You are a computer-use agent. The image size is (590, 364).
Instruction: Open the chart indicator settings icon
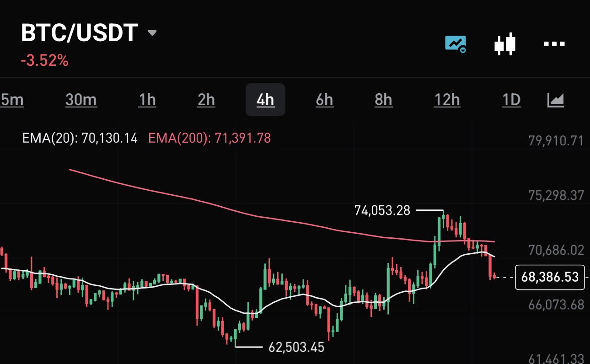point(456,44)
